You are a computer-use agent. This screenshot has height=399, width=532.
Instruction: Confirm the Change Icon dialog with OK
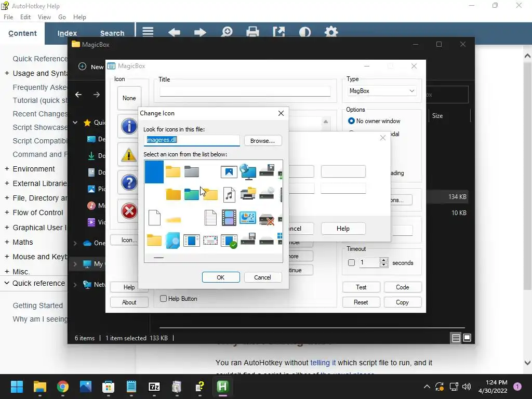(x=220, y=277)
